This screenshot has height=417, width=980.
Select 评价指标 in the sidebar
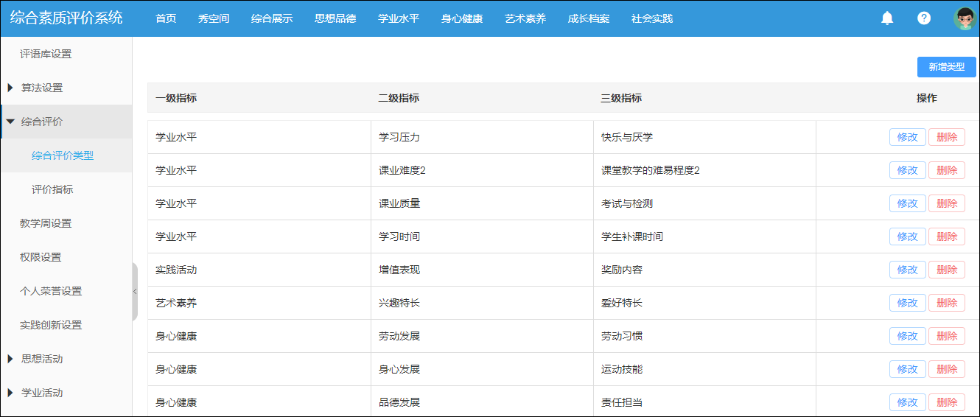pos(52,189)
